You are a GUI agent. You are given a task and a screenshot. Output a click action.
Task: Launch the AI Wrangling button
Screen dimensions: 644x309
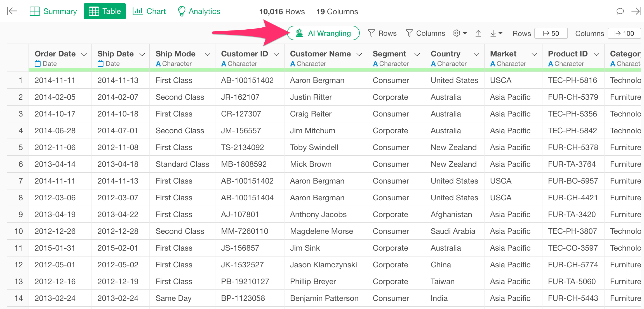pyautogui.click(x=323, y=33)
